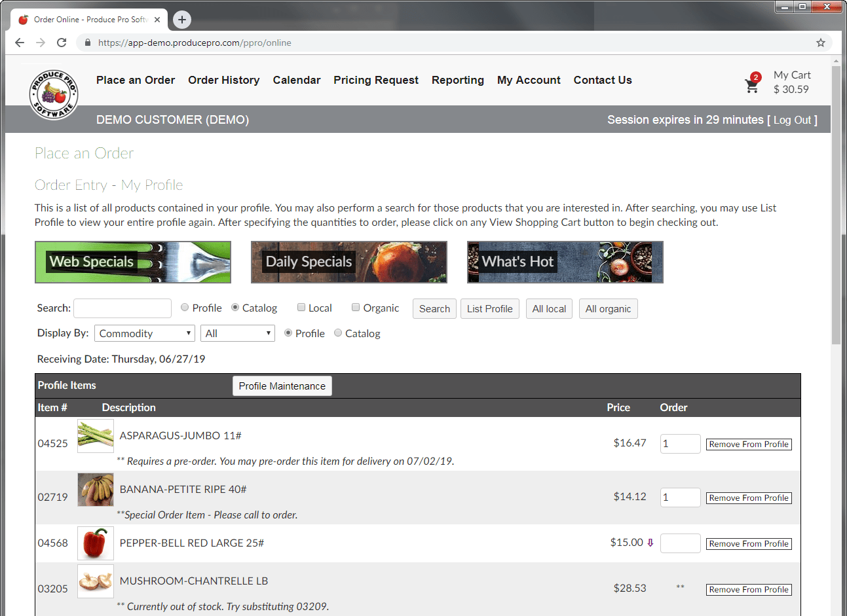Open the Web Specials banner
The width and height of the screenshot is (847, 616).
(x=132, y=262)
